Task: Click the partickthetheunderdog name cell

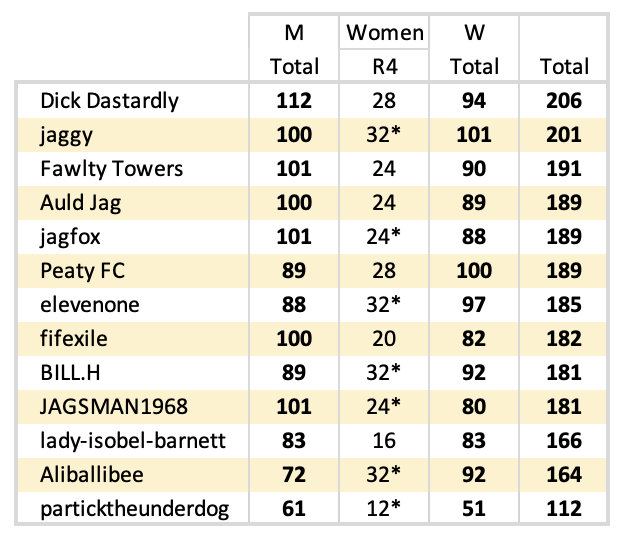Action: (134, 510)
